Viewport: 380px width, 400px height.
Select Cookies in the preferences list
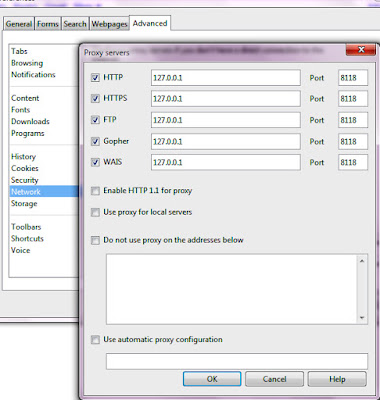(25, 168)
